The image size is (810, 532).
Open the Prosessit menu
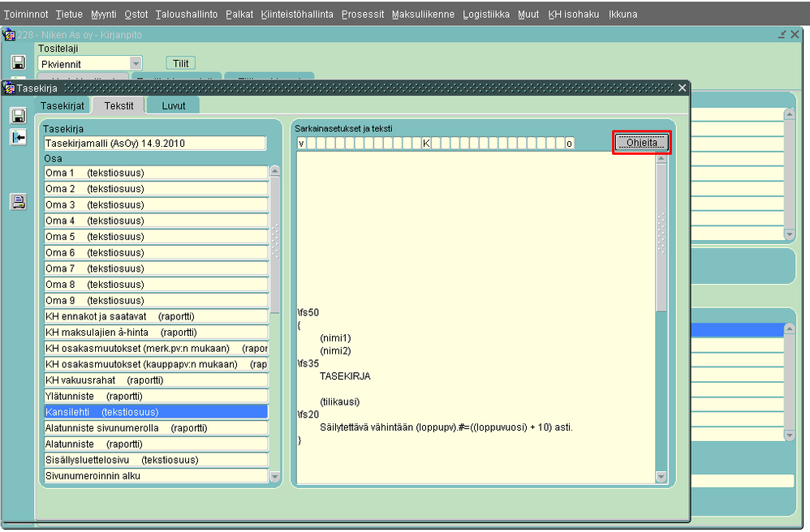coord(363,15)
